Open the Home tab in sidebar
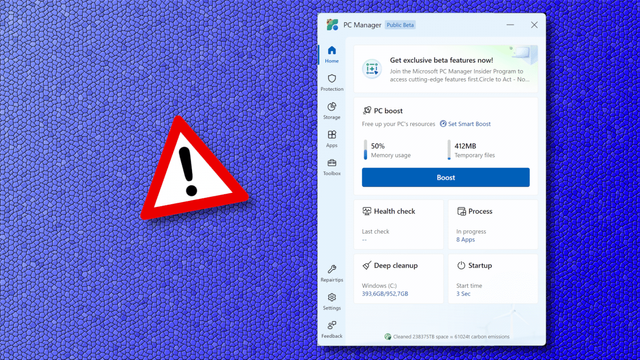This screenshot has height=360, width=640. coord(331,54)
